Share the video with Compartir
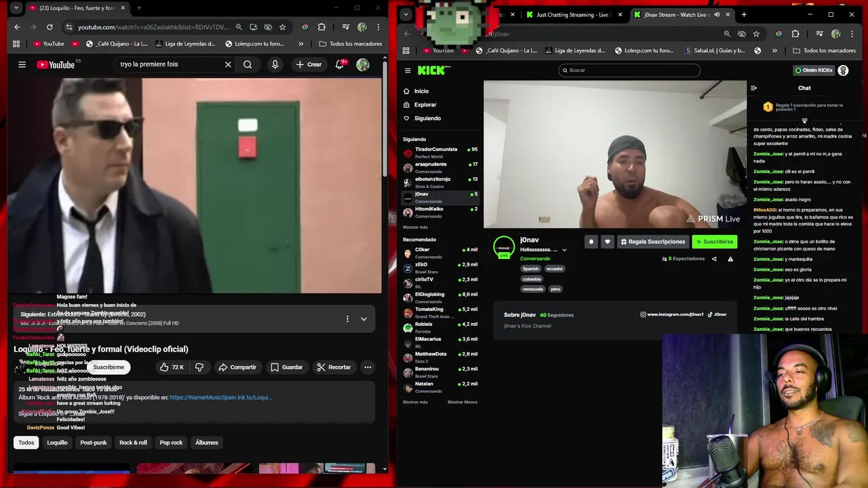This screenshot has height=488, width=868. (237, 367)
